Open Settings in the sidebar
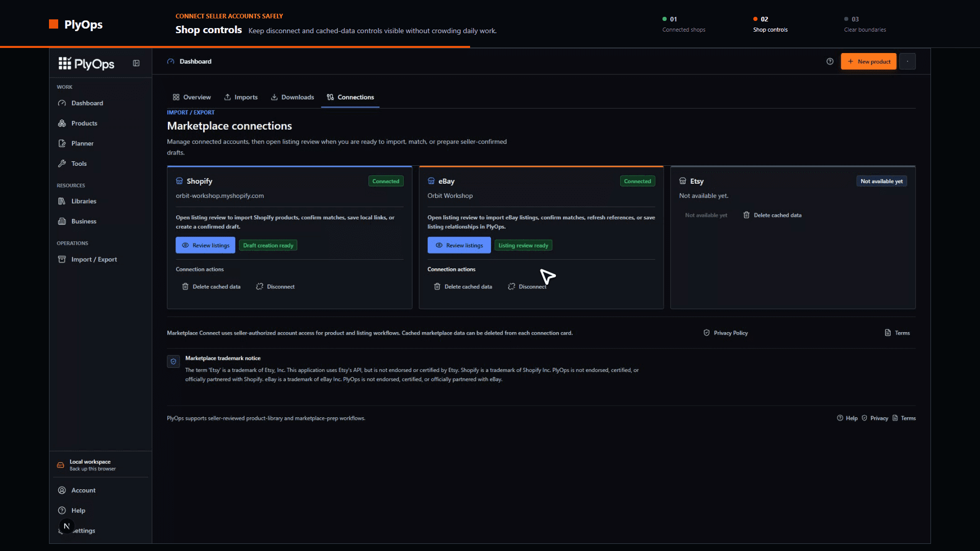980x551 pixels. [x=101, y=531]
